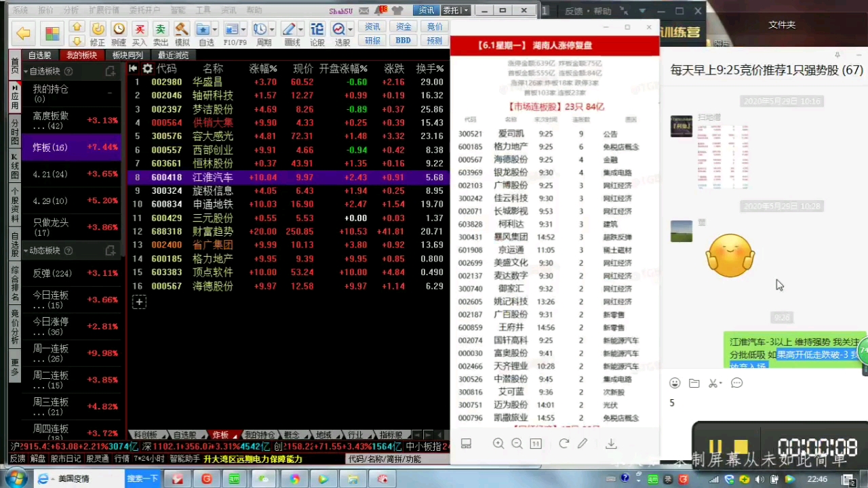Click the skin shirt icon in title bar
The width and height of the screenshot is (868, 488).
click(397, 11)
